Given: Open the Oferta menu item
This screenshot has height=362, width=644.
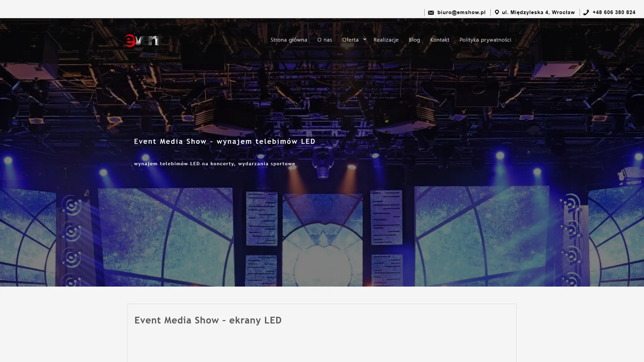Looking at the screenshot, I should [350, 40].
